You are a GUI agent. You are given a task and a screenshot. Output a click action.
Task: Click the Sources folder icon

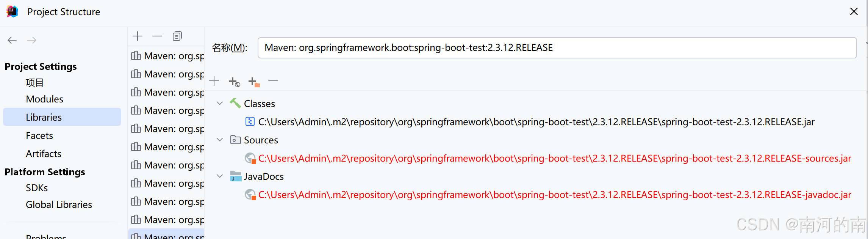235,140
